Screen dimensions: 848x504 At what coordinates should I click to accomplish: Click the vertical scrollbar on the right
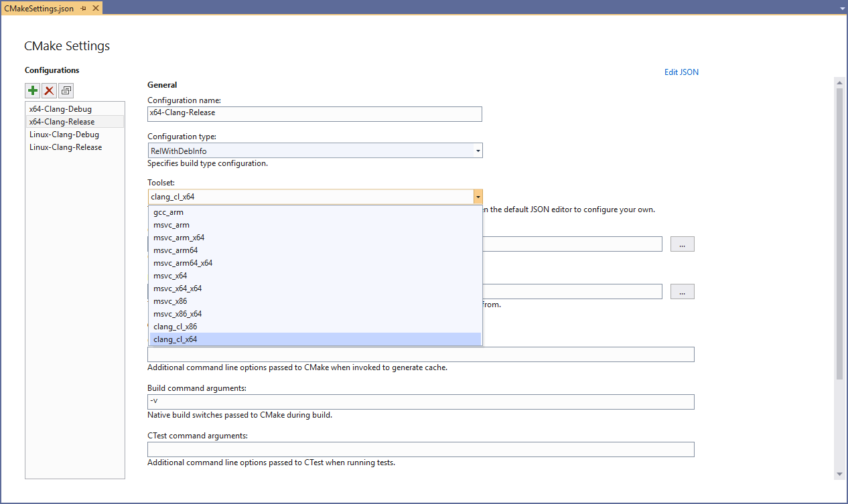pyautogui.click(x=839, y=201)
